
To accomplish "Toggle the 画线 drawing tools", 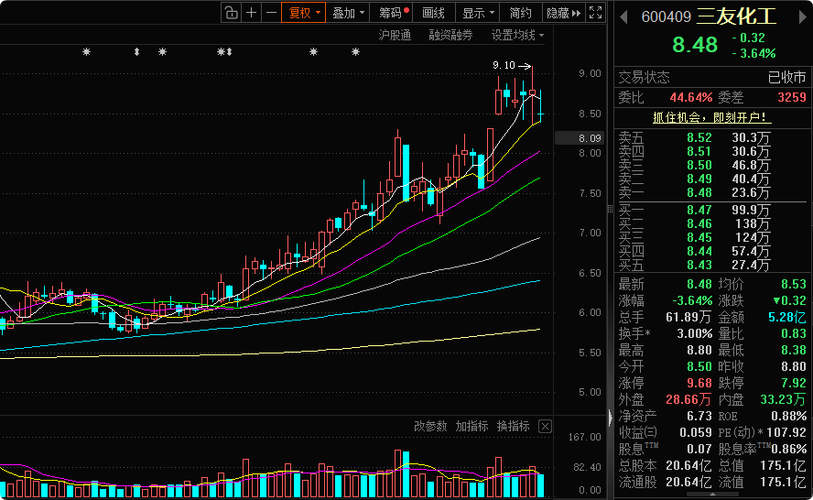I will point(433,13).
